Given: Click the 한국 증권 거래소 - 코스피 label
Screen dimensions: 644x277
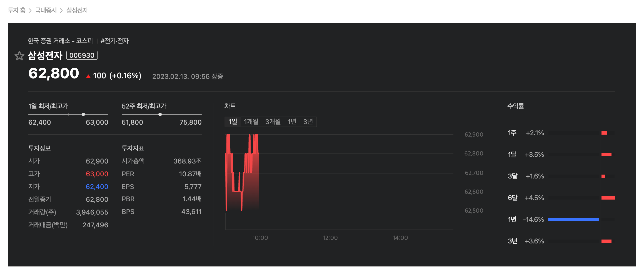Looking at the screenshot, I should (x=60, y=41).
